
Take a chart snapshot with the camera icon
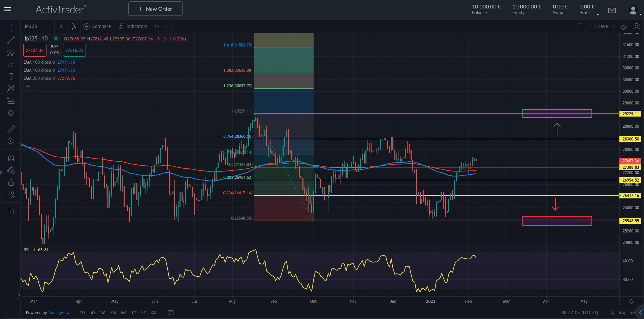point(636,26)
